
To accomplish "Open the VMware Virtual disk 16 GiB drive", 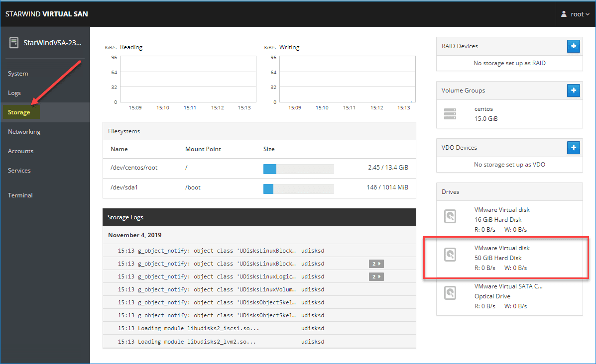I will click(509, 220).
